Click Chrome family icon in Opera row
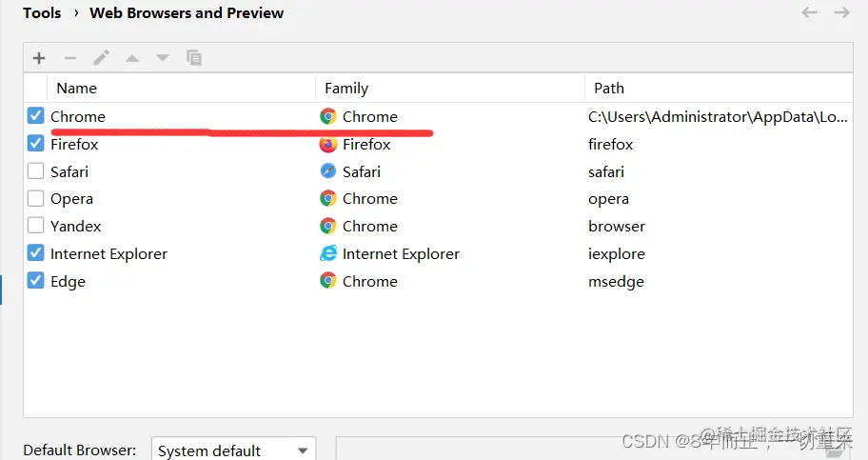The height and width of the screenshot is (460, 868). tap(328, 198)
